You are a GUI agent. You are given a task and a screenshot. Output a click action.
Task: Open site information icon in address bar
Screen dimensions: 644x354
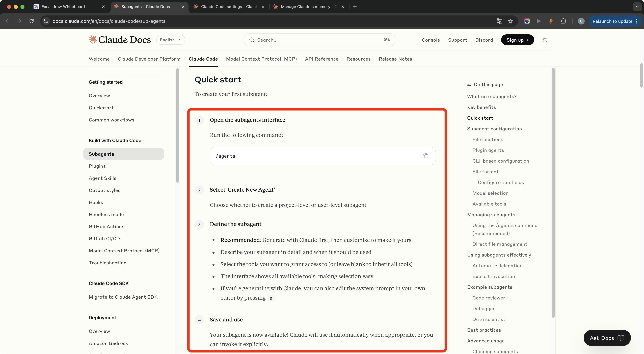46,21
